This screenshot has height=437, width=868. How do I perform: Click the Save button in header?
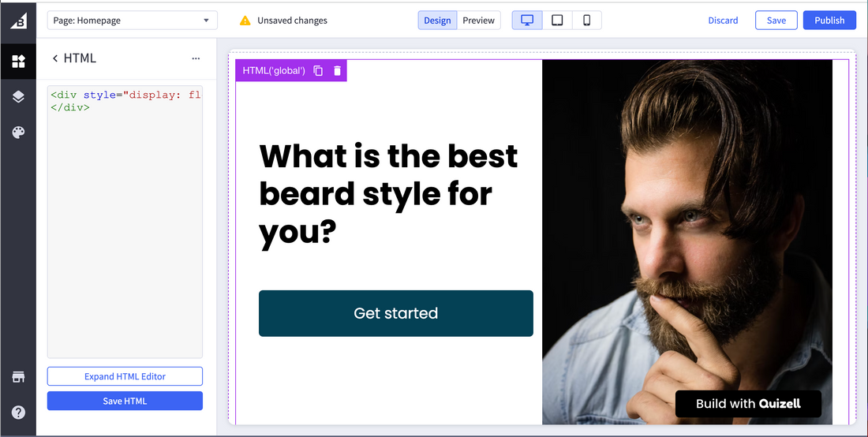[776, 21]
